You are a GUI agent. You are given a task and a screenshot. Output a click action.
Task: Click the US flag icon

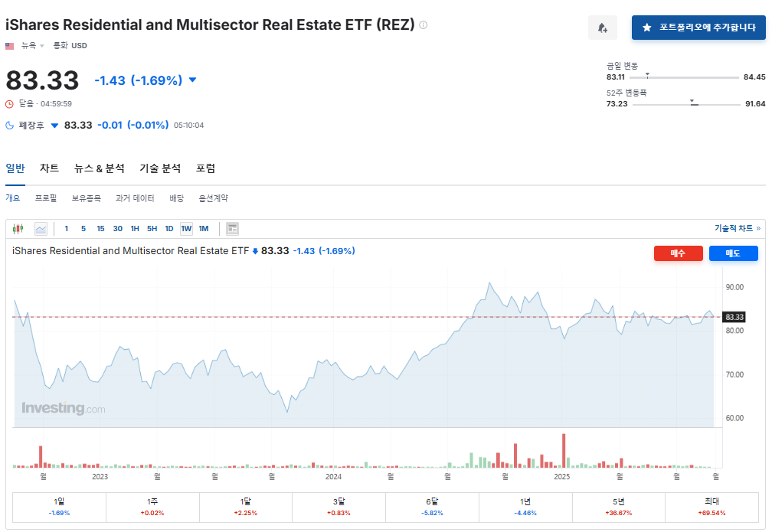coord(9,46)
